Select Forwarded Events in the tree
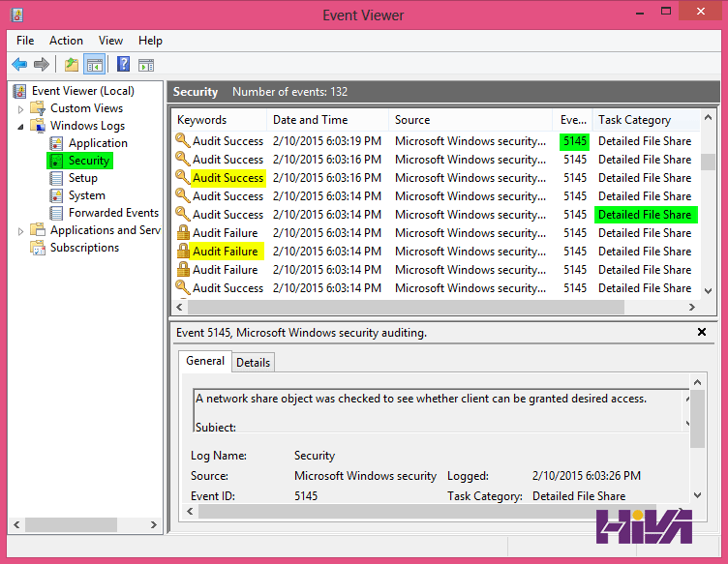 pyautogui.click(x=114, y=213)
